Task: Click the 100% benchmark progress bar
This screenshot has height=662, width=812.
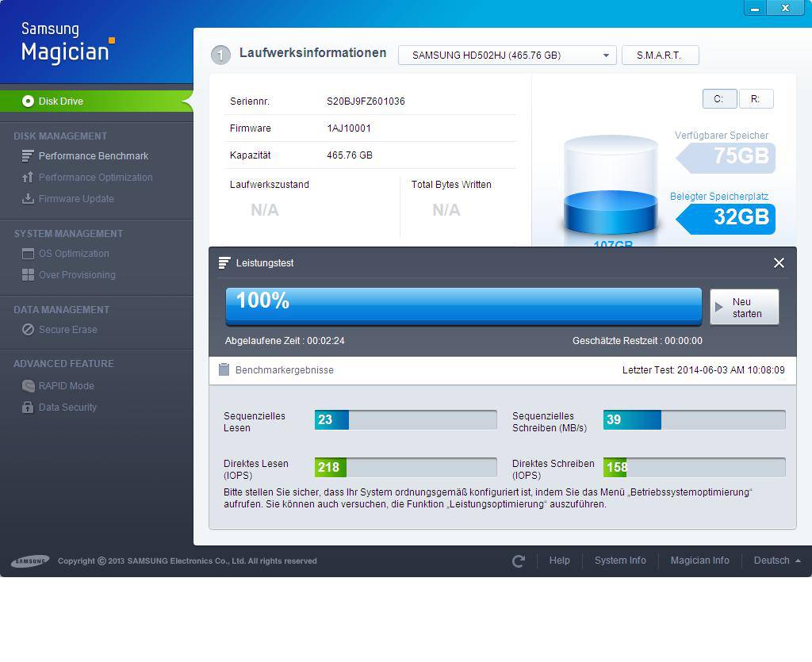Action: (x=463, y=306)
